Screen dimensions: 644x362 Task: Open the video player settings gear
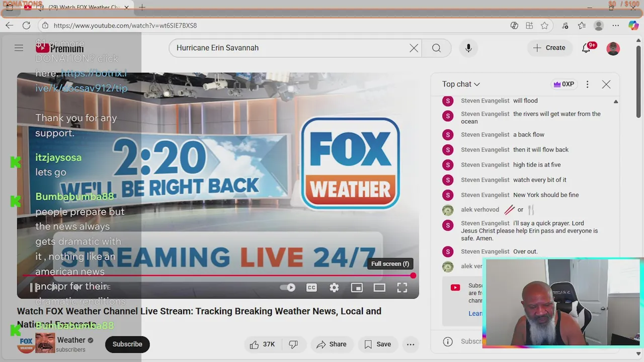(x=334, y=288)
